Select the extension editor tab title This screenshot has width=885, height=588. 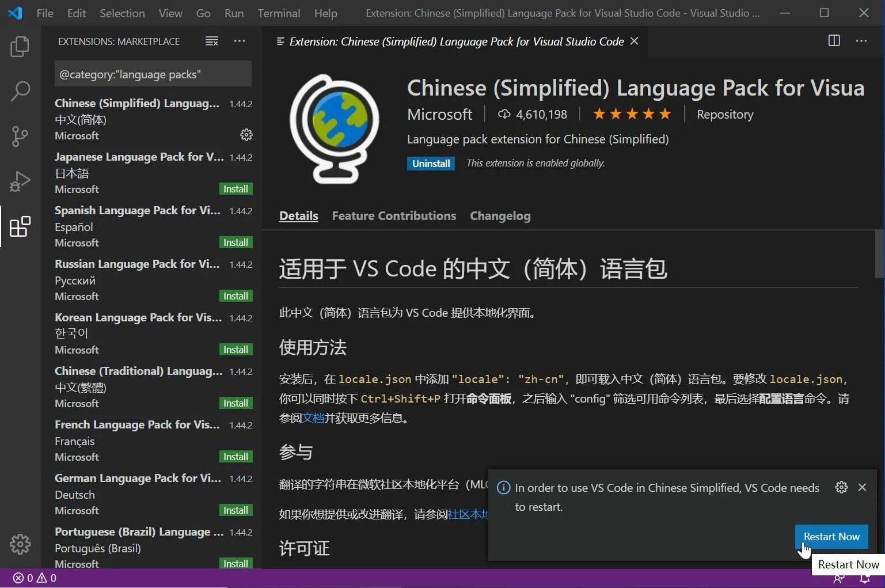point(457,41)
